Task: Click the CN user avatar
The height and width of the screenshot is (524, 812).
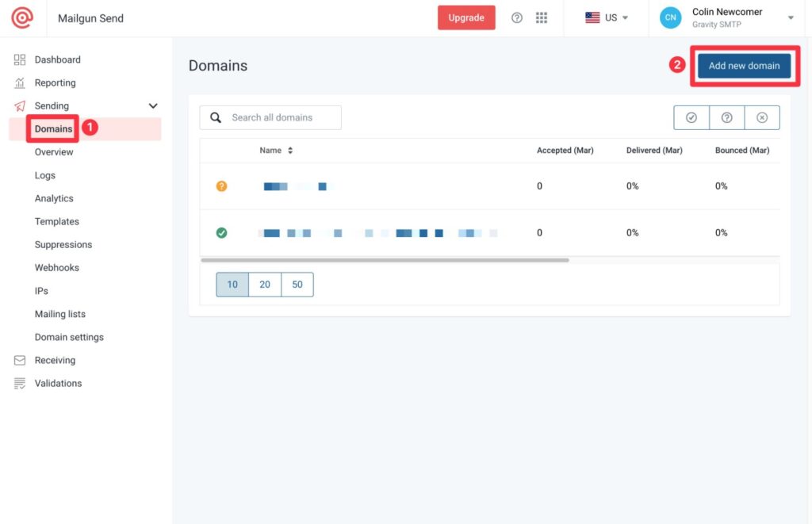Action: (x=670, y=17)
